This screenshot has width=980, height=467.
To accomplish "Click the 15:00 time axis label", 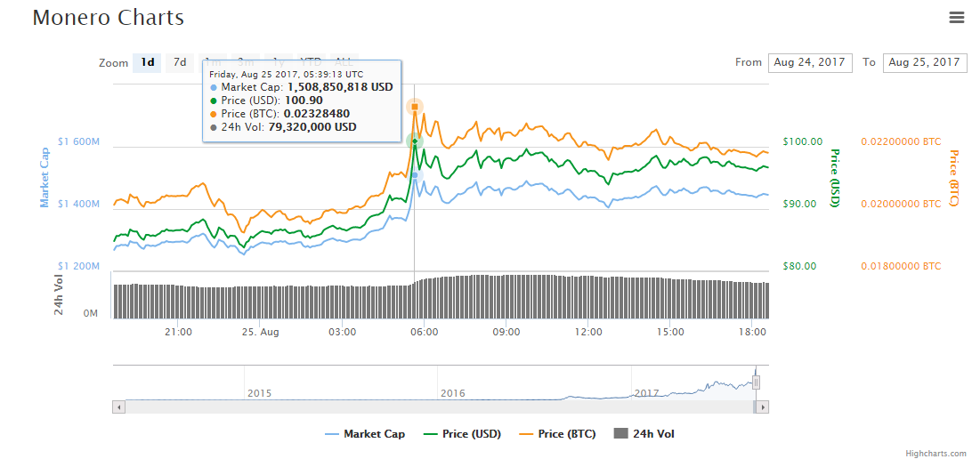I will 670,332.
